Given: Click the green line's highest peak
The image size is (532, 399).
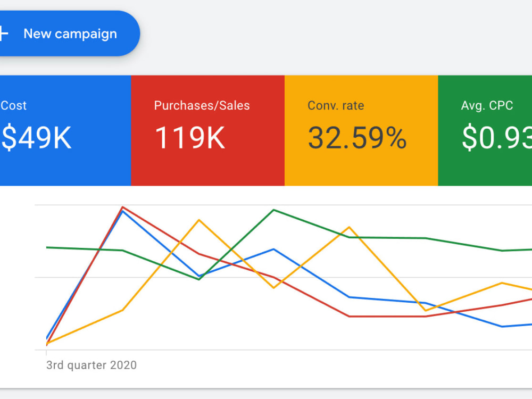Looking at the screenshot, I should coord(274,210).
